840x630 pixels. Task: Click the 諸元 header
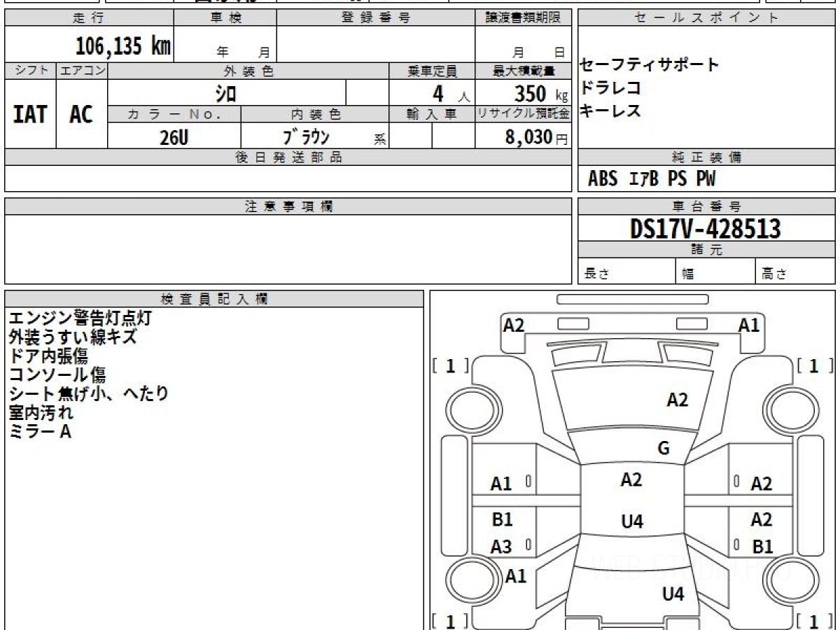(x=706, y=250)
